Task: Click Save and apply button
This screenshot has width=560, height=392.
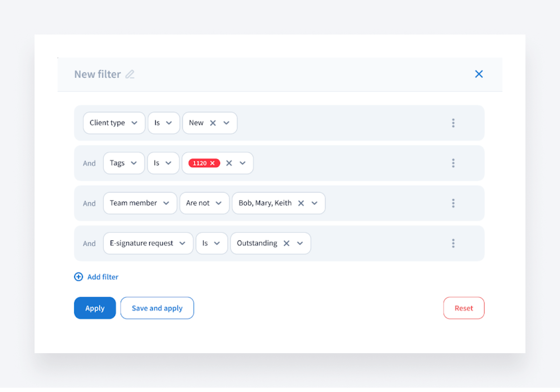Action: point(157,308)
